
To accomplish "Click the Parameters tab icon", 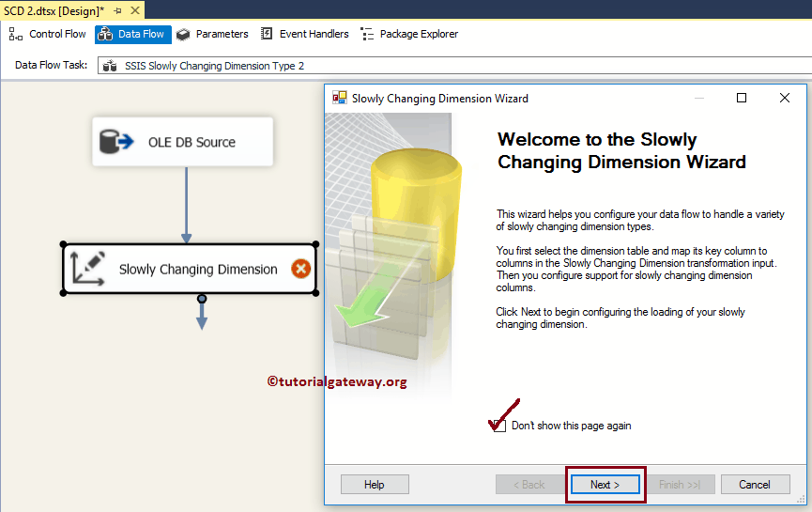I will click(x=183, y=35).
